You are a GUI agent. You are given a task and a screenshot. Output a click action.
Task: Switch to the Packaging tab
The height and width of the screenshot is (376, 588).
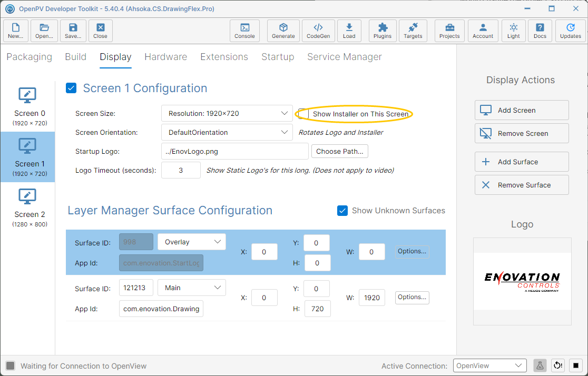(x=30, y=57)
